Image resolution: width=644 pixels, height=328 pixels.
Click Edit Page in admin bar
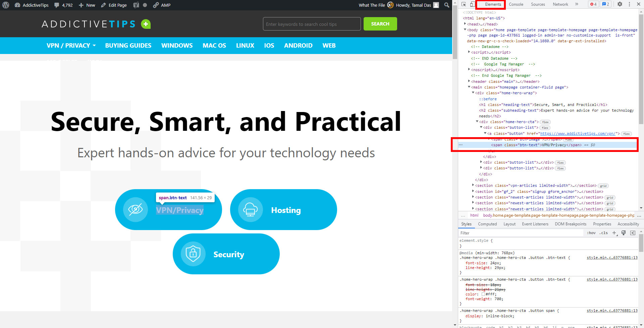114,5
